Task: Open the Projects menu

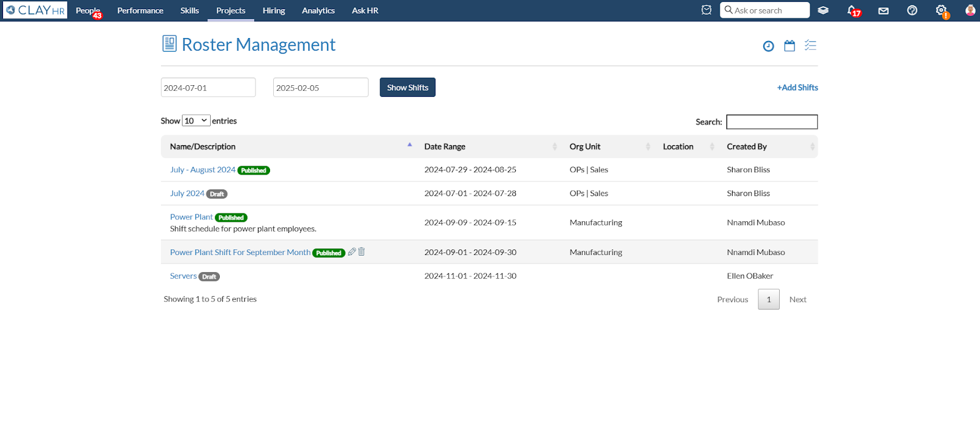Action: tap(231, 10)
